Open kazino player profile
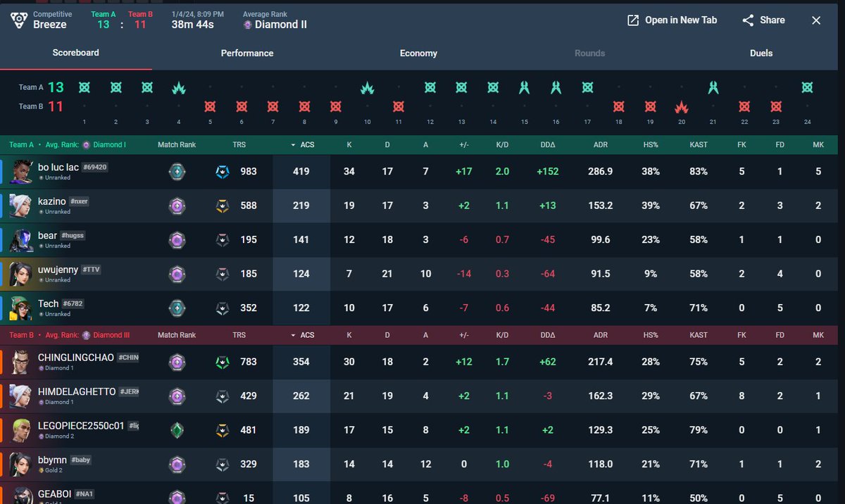Viewport: 845px width, 504px height. [x=51, y=201]
